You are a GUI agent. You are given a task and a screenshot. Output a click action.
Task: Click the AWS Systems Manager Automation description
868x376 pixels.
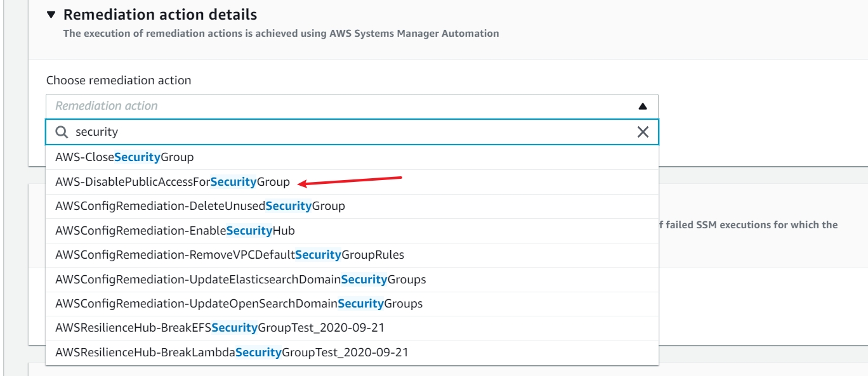(280, 34)
